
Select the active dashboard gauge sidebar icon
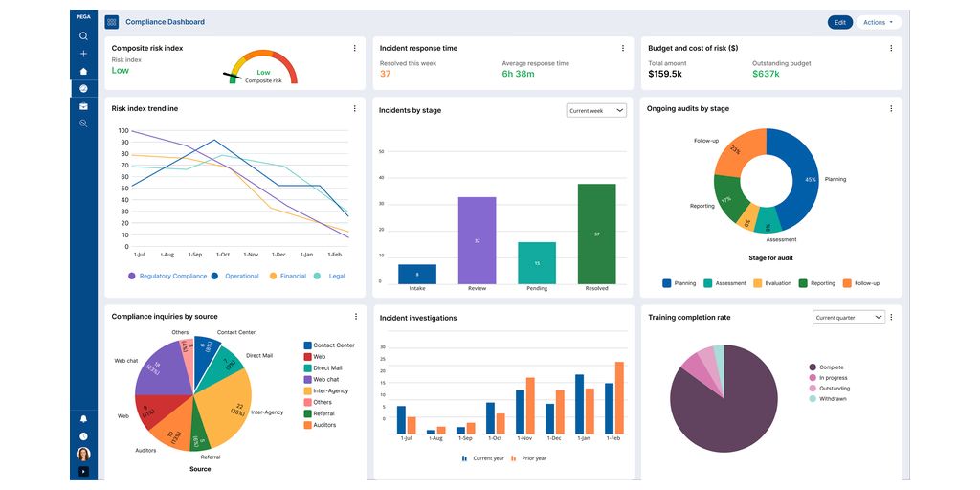[x=83, y=89]
